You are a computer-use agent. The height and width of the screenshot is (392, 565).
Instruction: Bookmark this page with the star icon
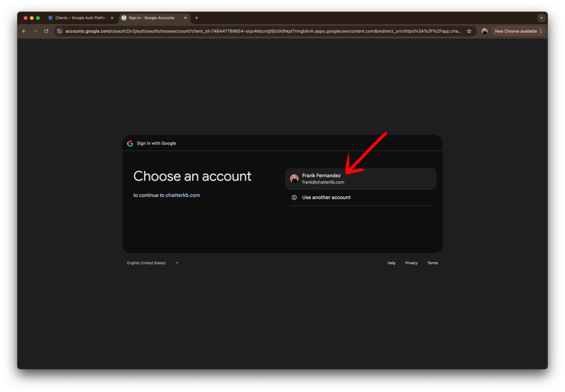(x=469, y=31)
